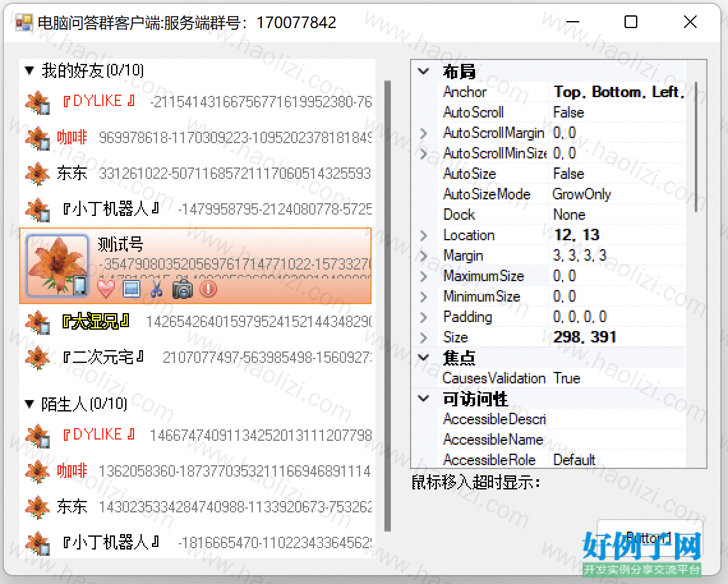Click the Size value 298, 391
Viewport: 728px width, 584px height.
pos(584,337)
